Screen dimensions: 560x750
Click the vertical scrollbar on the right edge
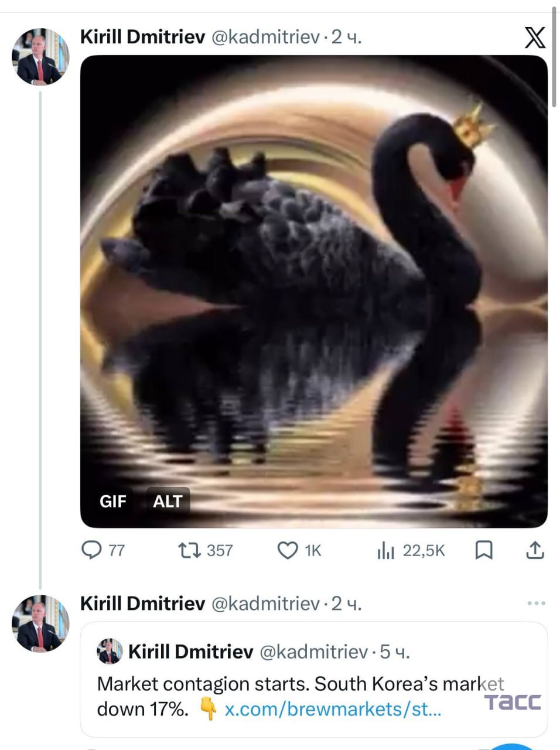click(554, 56)
